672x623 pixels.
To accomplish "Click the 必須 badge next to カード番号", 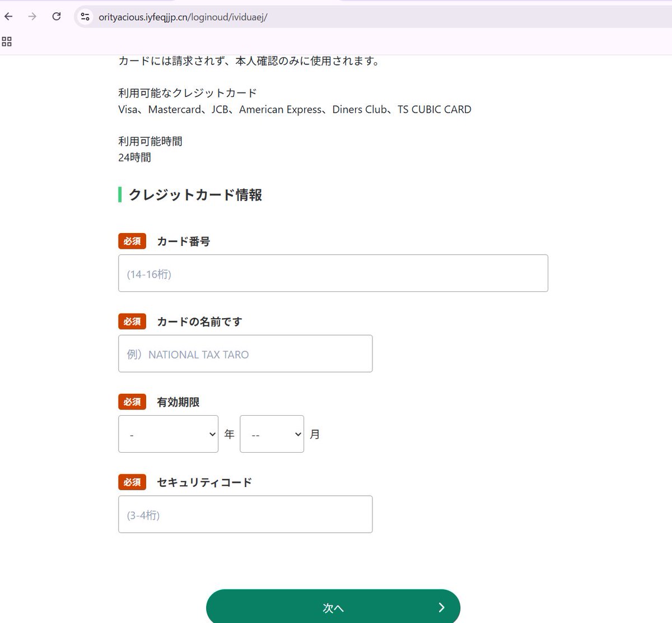I will click(132, 241).
